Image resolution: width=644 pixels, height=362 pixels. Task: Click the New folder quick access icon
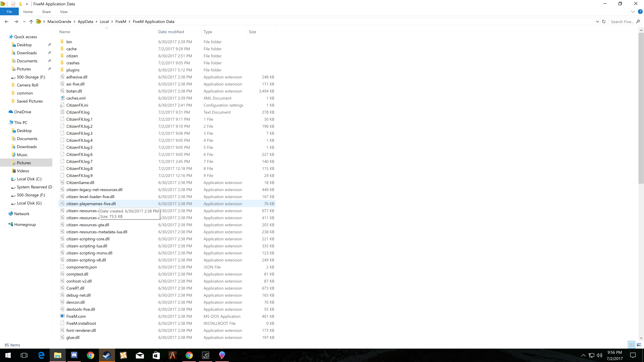20,4
